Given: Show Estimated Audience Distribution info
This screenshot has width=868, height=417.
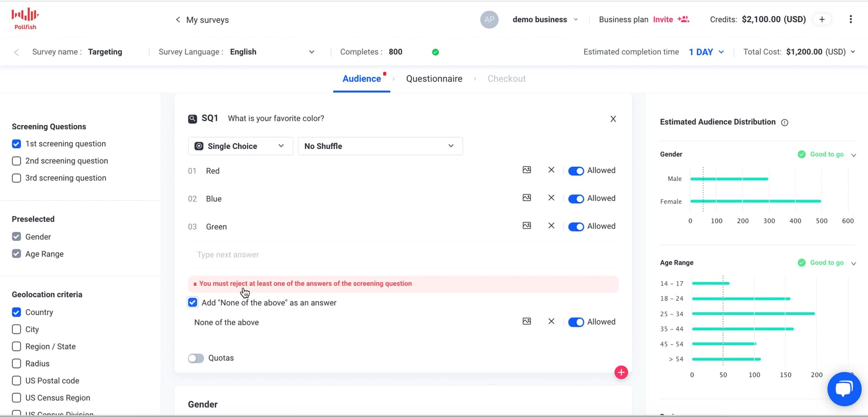Looking at the screenshot, I should (x=785, y=123).
